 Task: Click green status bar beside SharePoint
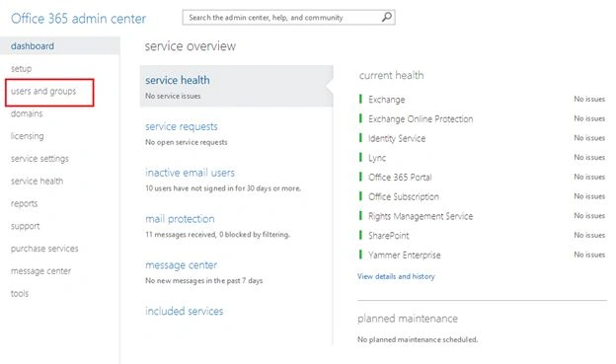360,235
